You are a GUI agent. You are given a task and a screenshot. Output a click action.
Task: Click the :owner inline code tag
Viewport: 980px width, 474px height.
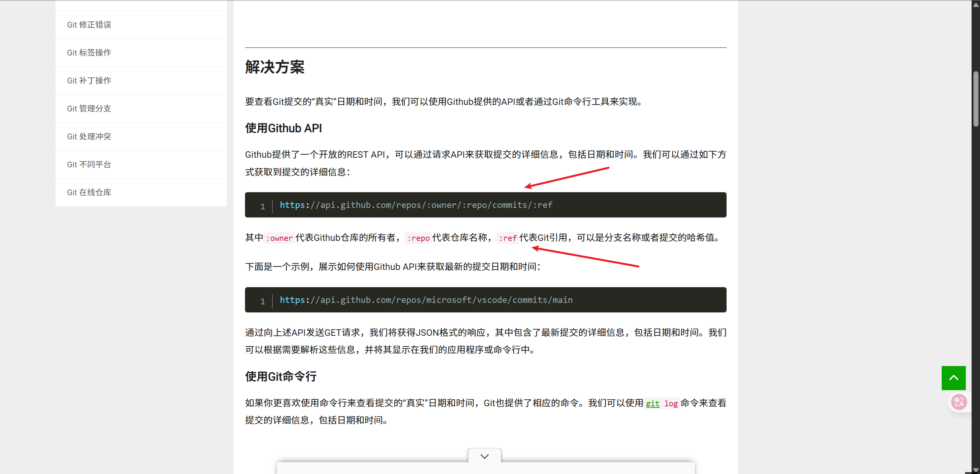[x=279, y=238]
